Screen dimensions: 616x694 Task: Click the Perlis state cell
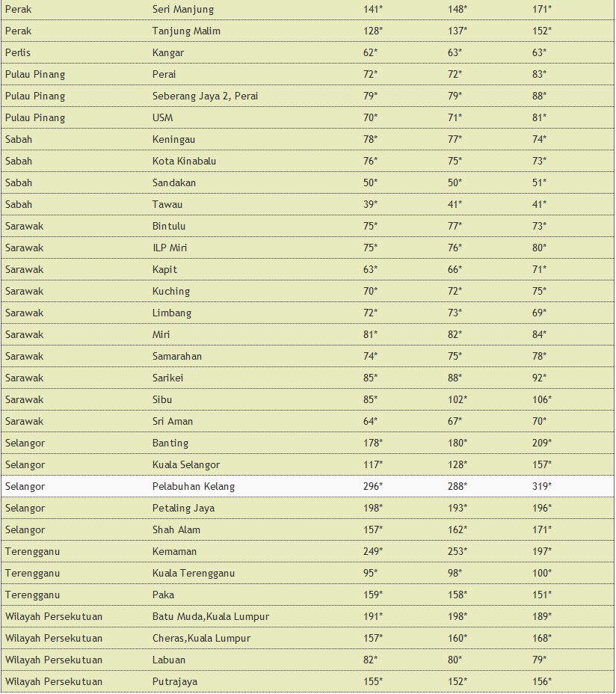[19, 53]
